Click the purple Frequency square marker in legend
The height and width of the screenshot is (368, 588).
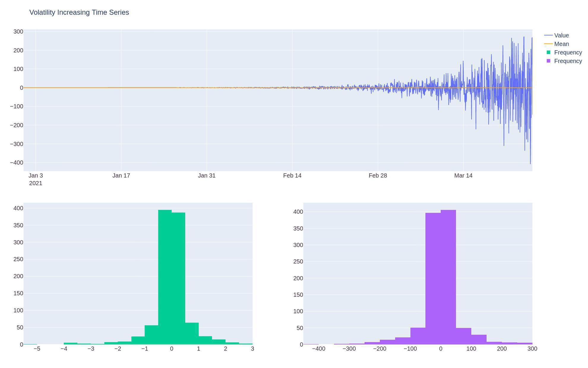coord(548,61)
